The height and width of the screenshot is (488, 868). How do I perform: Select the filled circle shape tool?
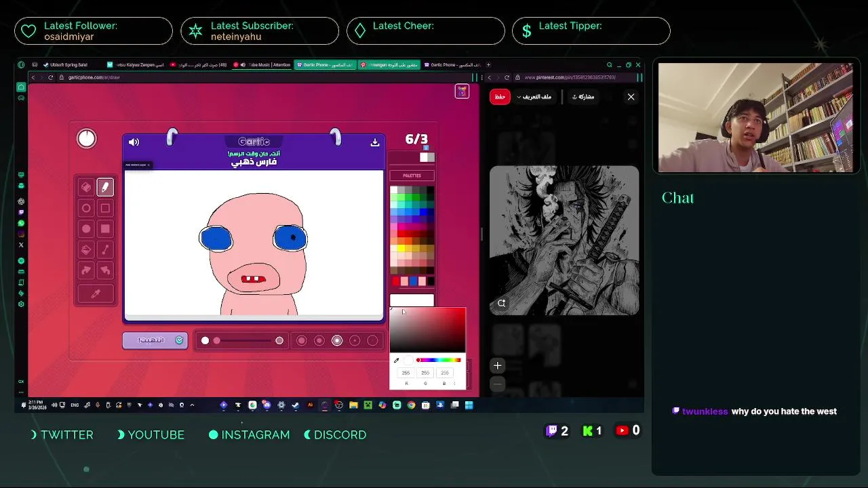point(86,229)
